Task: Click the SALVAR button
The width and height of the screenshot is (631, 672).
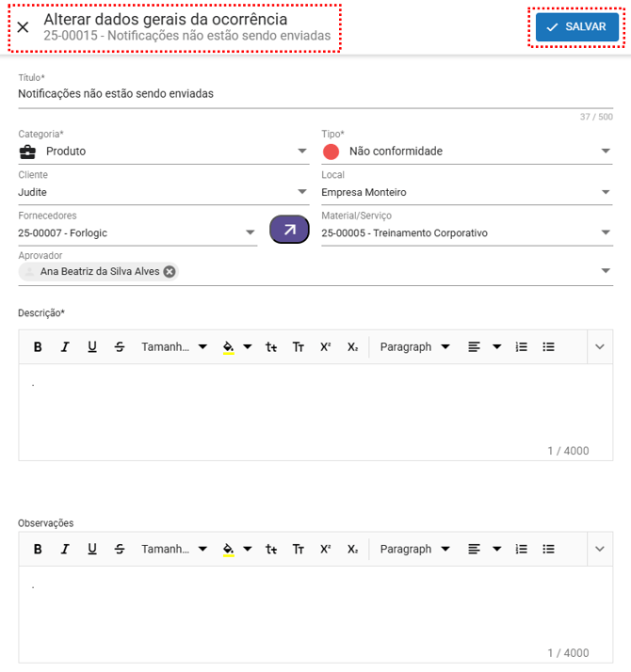Action: pyautogui.click(x=576, y=27)
